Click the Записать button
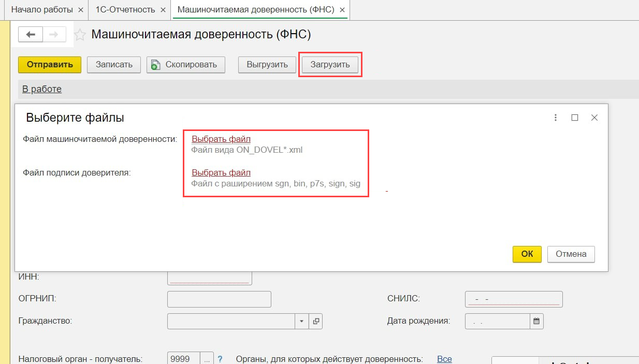The height and width of the screenshot is (364, 639). click(x=114, y=65)
